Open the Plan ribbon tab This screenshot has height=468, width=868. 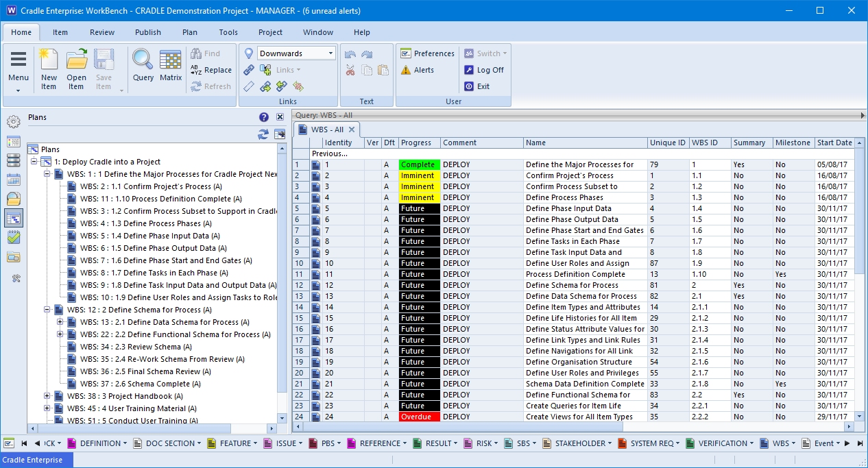pyautogui.click(x=190, y=32)
